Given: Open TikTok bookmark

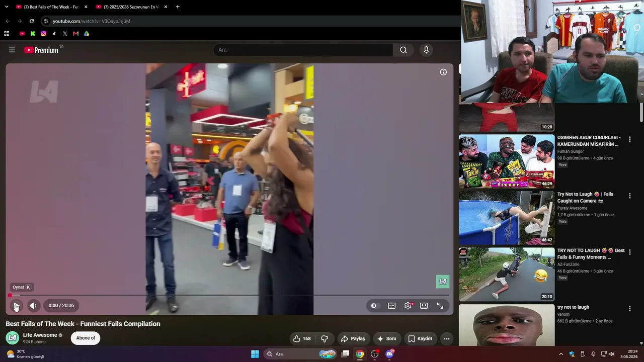Looking at the screenshot, I should tap(54, 34).
